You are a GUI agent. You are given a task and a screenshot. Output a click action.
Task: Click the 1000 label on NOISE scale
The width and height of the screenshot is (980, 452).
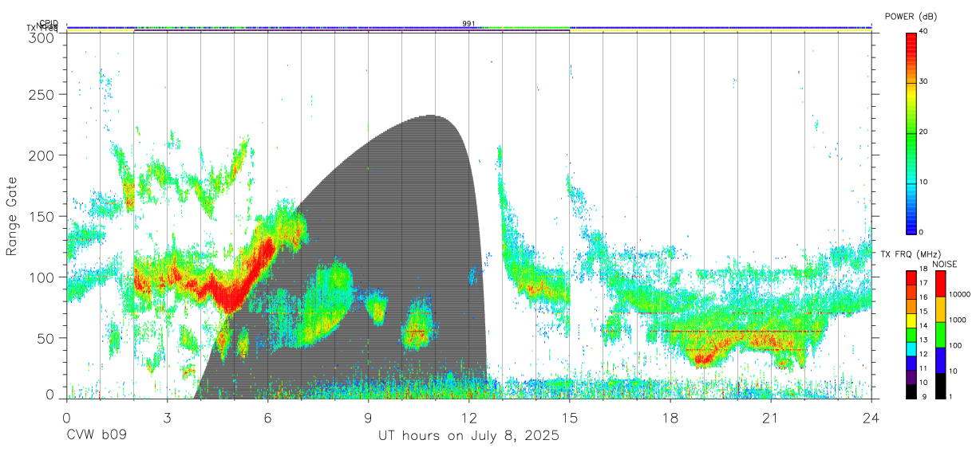tap(956, 320)
